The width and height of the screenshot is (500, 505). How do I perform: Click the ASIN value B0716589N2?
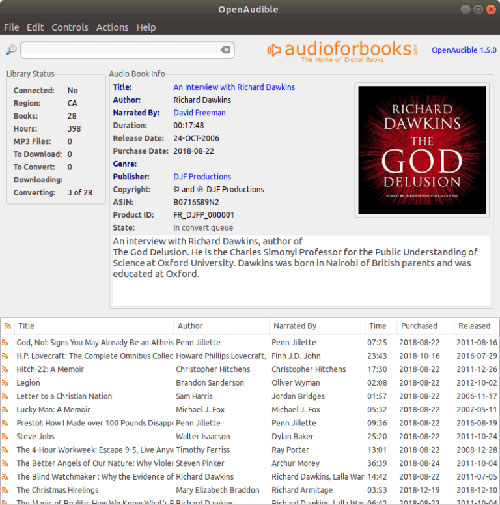(196, 202)
